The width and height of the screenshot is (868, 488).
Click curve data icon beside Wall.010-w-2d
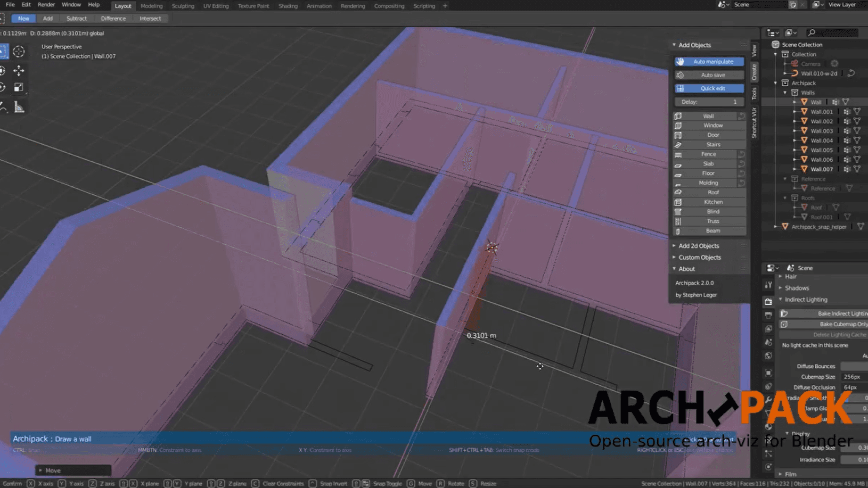point(851,73)
